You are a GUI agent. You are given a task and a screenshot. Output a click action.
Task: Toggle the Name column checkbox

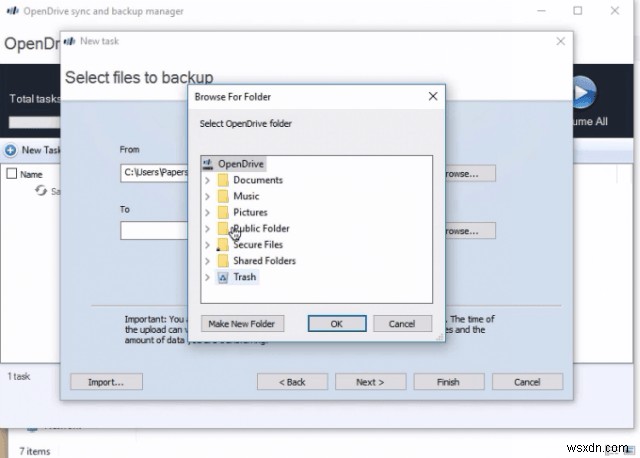click(x=12, y=174)
